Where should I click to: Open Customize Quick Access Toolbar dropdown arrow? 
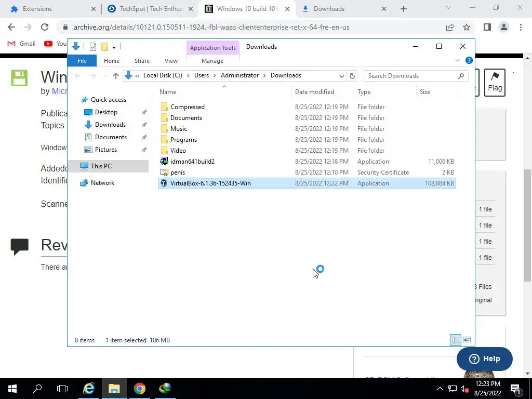[114, 47]
